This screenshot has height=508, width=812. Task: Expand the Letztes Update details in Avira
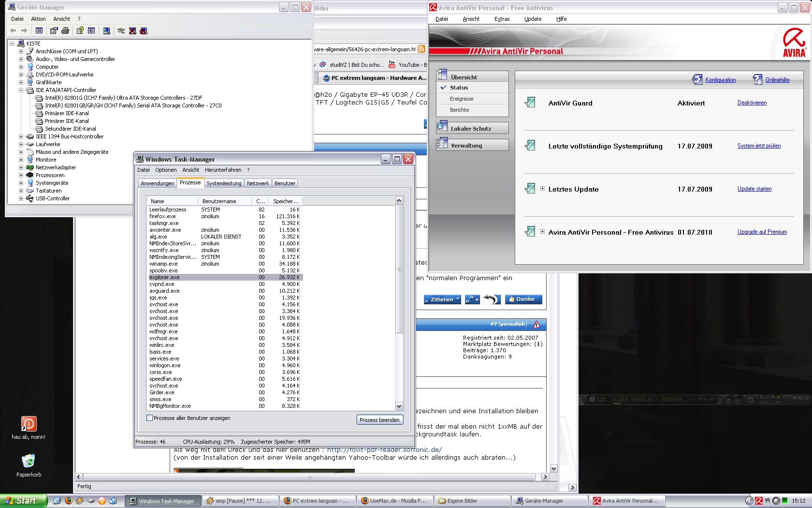click(542, 189)
